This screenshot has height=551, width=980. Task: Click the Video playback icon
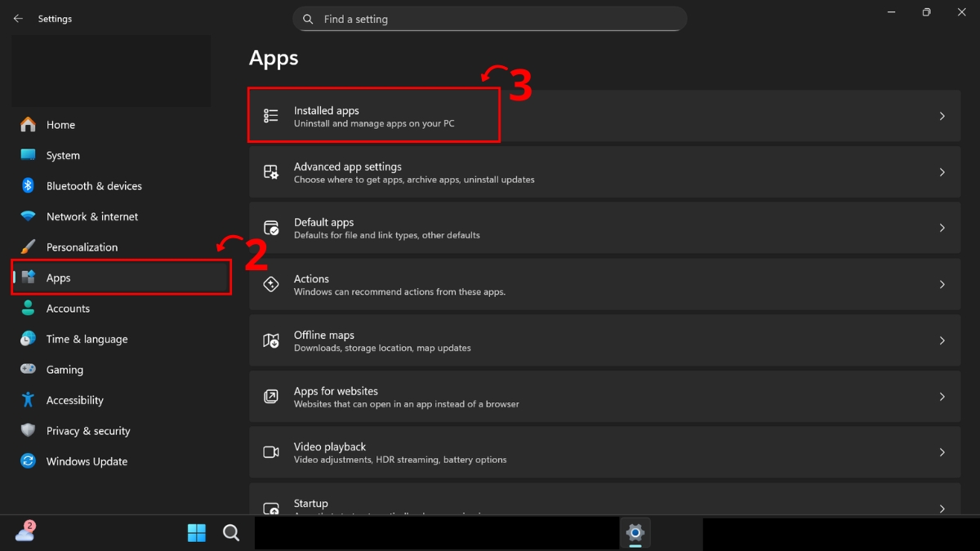click(270, 452)
